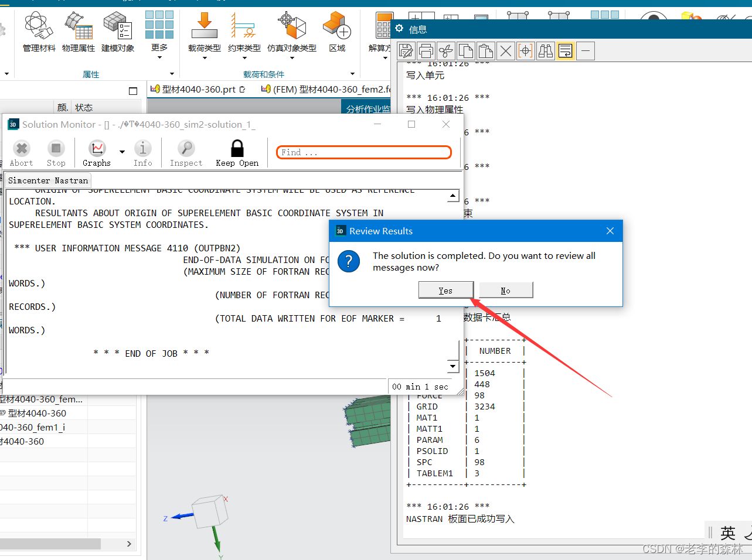
Task: Click the view triad cube in viewport
Action: (x=209, y=511)
